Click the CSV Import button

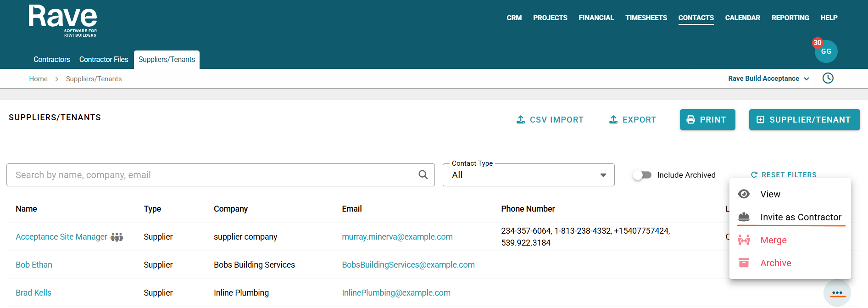[x=550, y=120]
